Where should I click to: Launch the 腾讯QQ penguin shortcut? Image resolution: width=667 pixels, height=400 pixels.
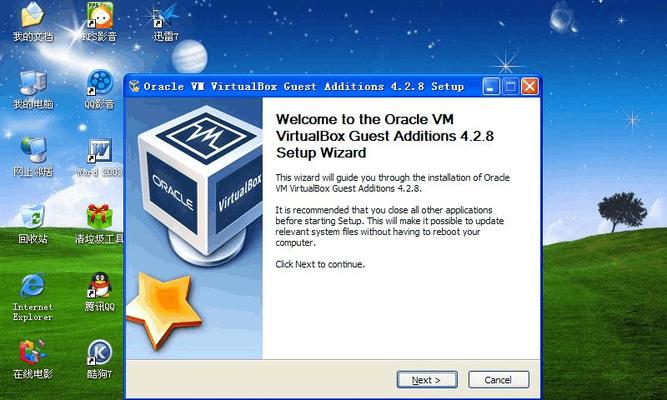[100, 285]
